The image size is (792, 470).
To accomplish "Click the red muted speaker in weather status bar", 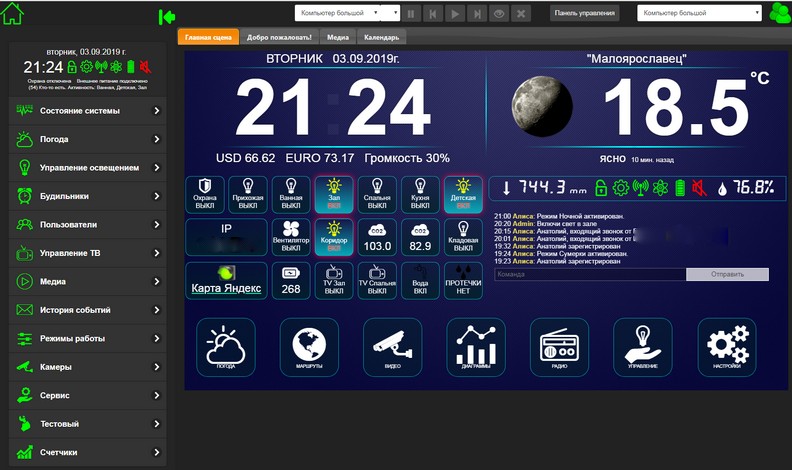I will pos(700,188).
